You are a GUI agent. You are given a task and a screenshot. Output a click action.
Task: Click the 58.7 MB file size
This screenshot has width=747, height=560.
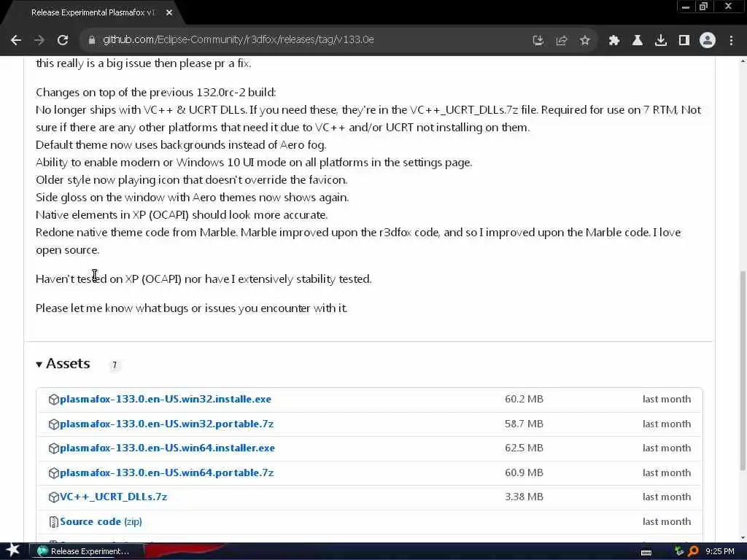point(524,424)
